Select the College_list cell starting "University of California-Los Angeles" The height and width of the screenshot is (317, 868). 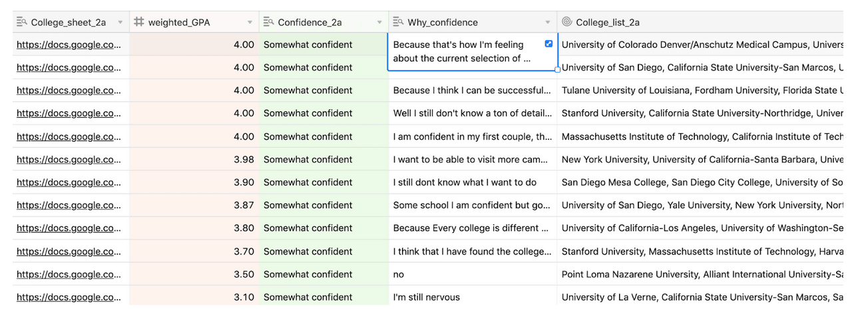point(701,228)
